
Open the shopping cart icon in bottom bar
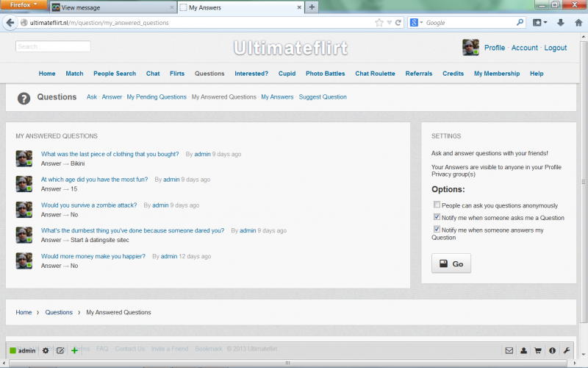coord(538,350)
